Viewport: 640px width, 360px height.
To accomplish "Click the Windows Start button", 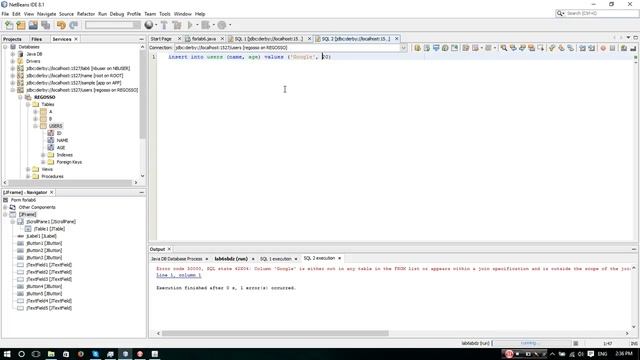I will click(7, 354).
